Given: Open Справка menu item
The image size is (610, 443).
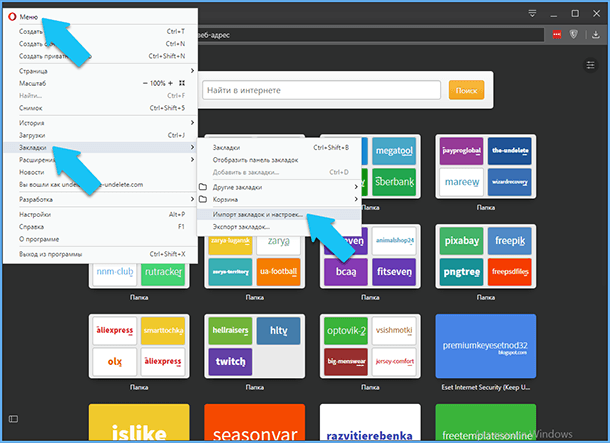Looking at the screenshot, I should click(x=100, y=226).
